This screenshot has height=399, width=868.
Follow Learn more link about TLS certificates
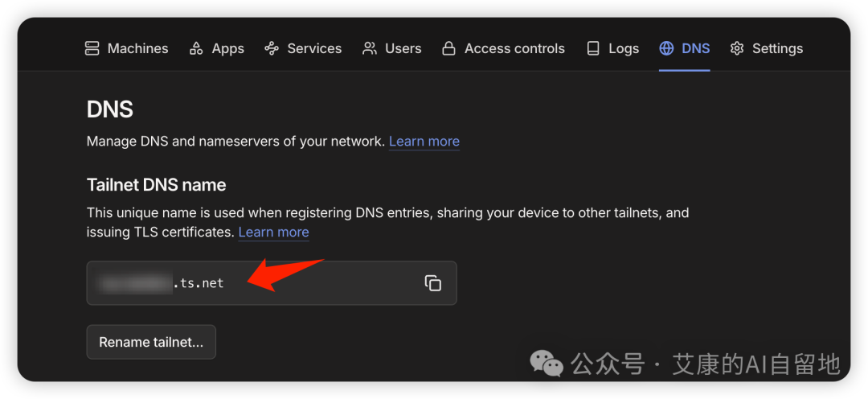(x=273, y=232)
